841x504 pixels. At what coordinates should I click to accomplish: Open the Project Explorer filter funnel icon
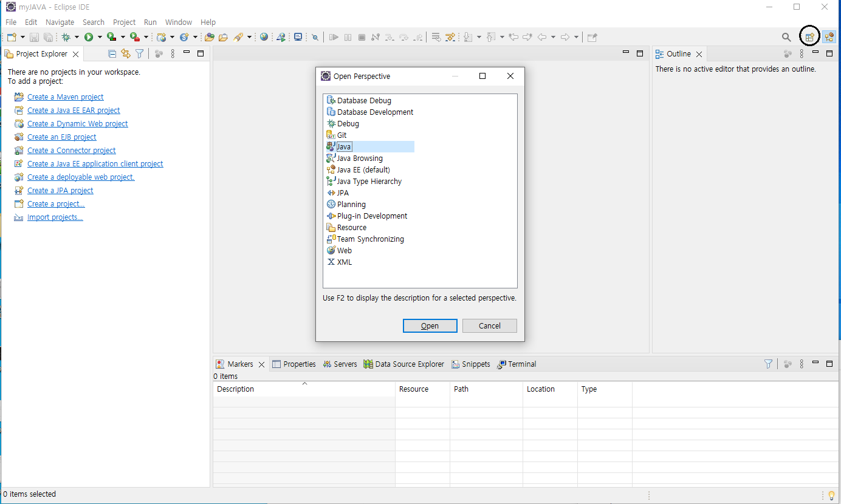tap(139, 53)
